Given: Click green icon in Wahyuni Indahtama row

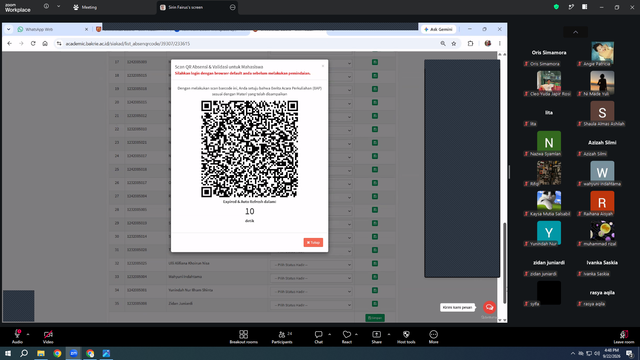Looking at the screenshot, I should 375,277.
